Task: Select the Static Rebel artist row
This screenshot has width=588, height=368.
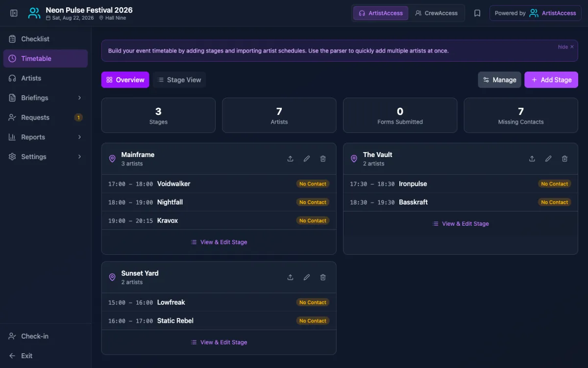Action: click(x=219, y=321)
